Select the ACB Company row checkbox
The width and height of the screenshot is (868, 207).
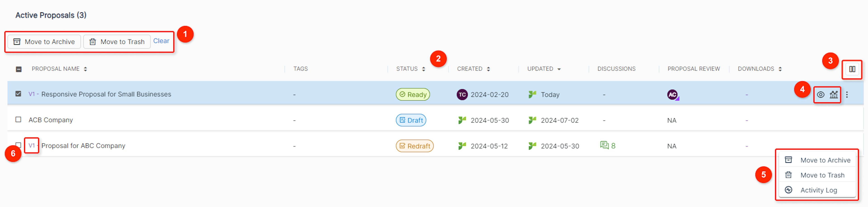pos(19,120)
